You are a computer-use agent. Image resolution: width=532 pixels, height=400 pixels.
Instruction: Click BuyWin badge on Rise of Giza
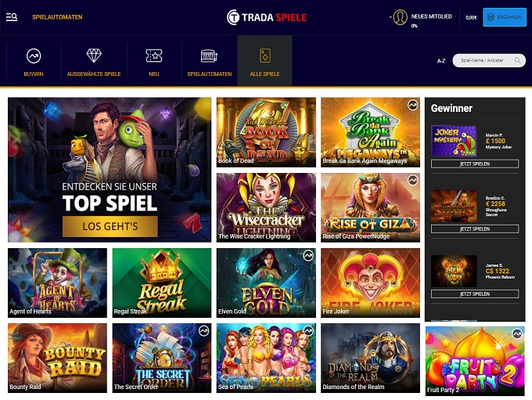coord(412,180)
